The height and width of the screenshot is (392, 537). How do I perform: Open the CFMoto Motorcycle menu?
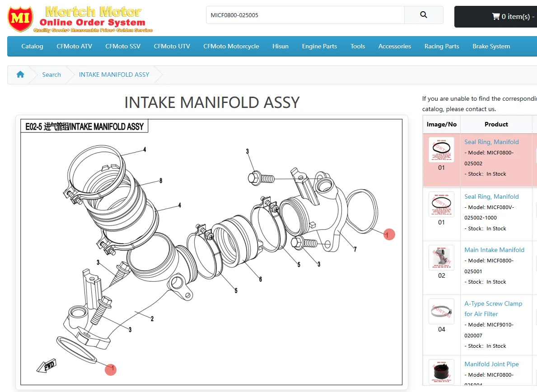pyautogui.click(x=231, y=46)
